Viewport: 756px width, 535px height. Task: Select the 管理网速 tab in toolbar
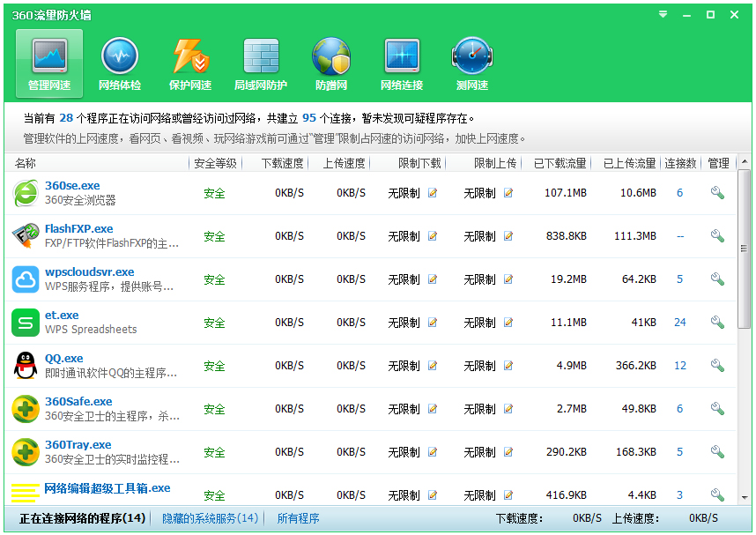[x=49, y=63]
